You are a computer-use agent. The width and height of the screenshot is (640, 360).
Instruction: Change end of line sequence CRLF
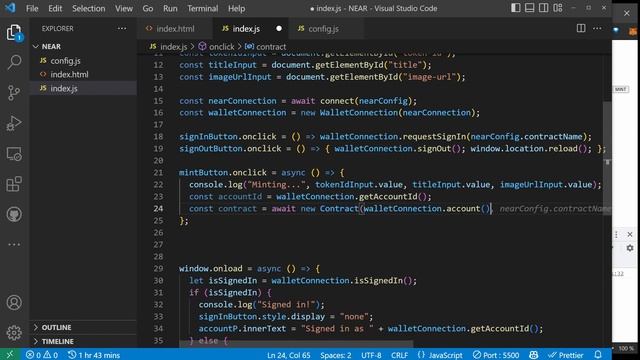tap(399, 355)
